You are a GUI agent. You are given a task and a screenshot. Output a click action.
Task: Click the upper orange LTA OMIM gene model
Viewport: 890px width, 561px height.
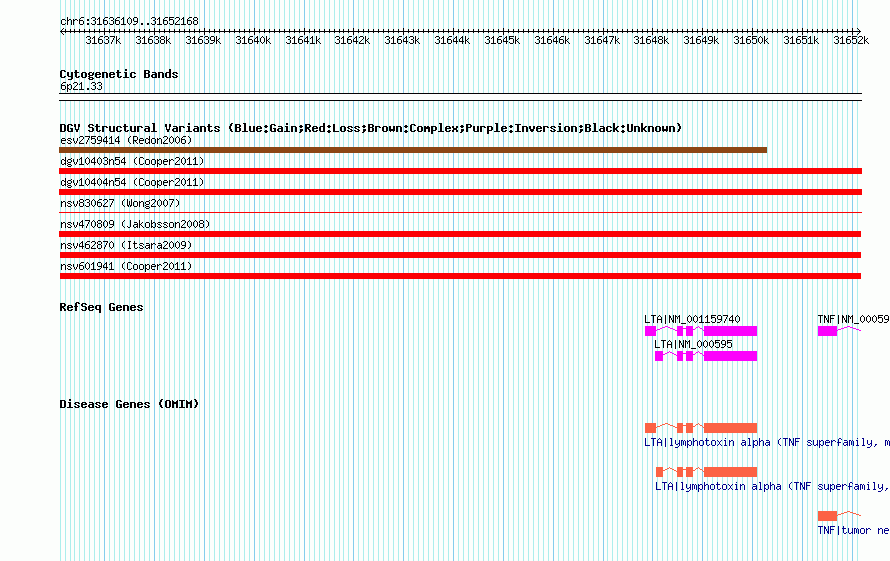701,428
